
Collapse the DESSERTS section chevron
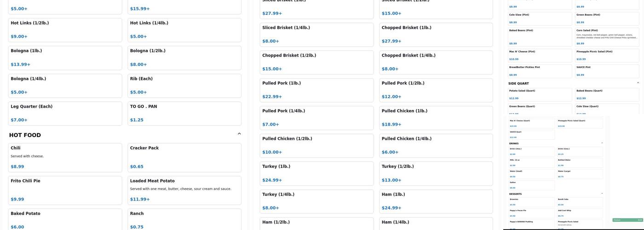(602, 194)
